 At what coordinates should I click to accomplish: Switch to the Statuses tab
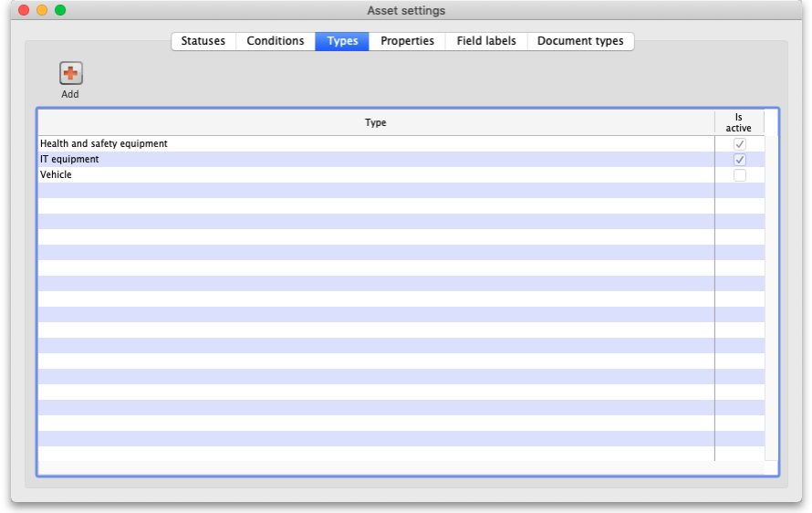[x=203, y=41]
